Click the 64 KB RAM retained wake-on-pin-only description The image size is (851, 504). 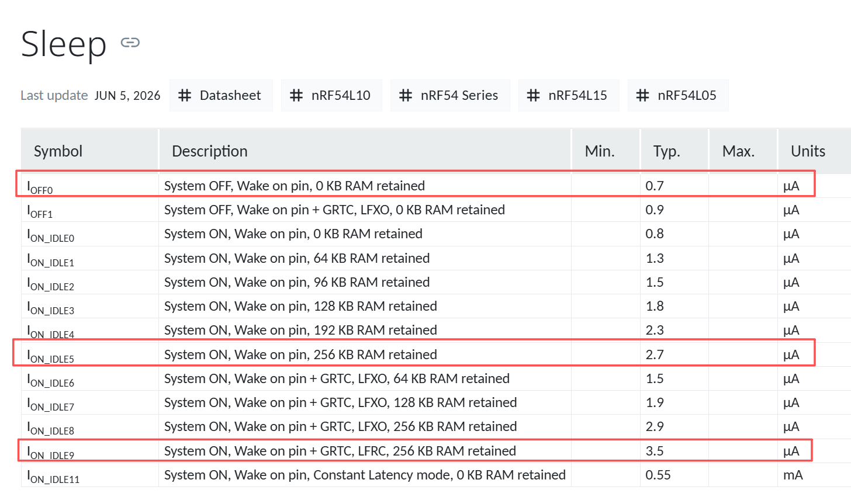[x=297, y=258]
